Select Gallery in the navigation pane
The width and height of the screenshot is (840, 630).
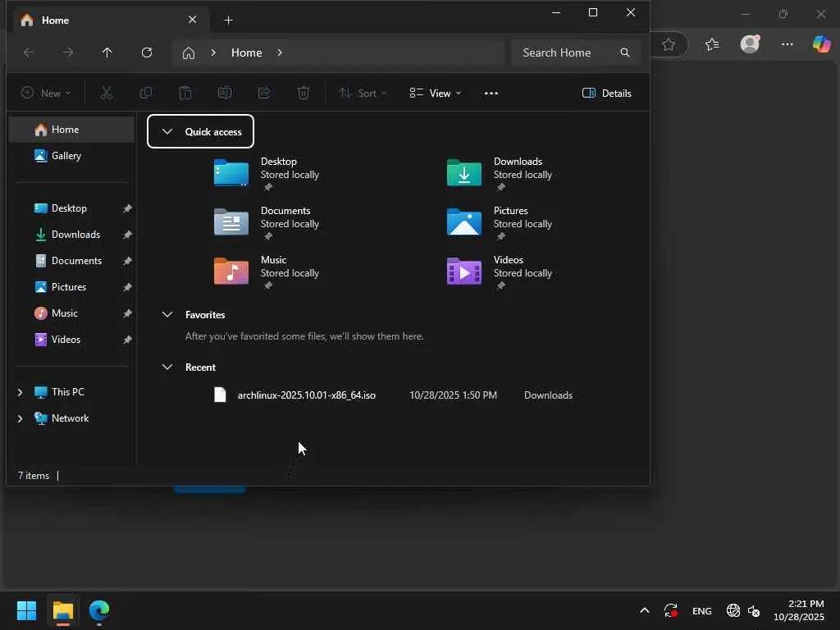tap(66, 156)
